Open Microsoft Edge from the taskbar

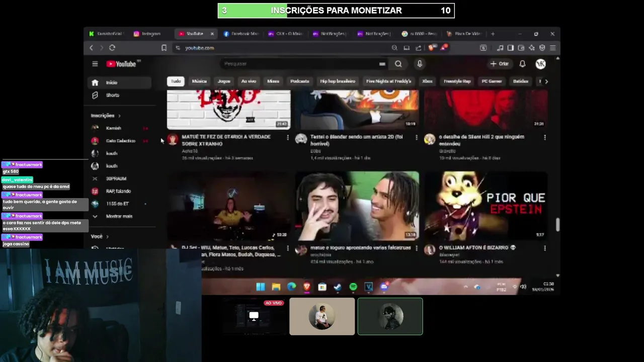point(291,287)
